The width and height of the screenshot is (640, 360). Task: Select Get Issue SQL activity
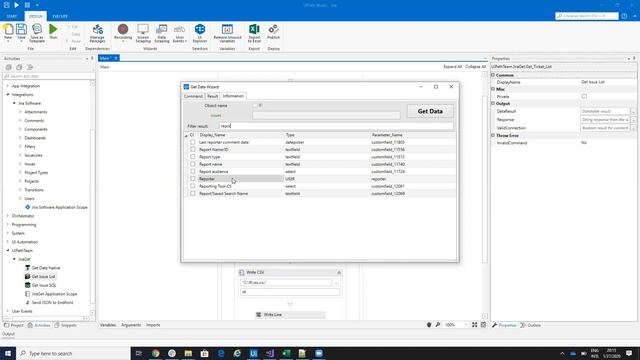click(x=44, y=285)
